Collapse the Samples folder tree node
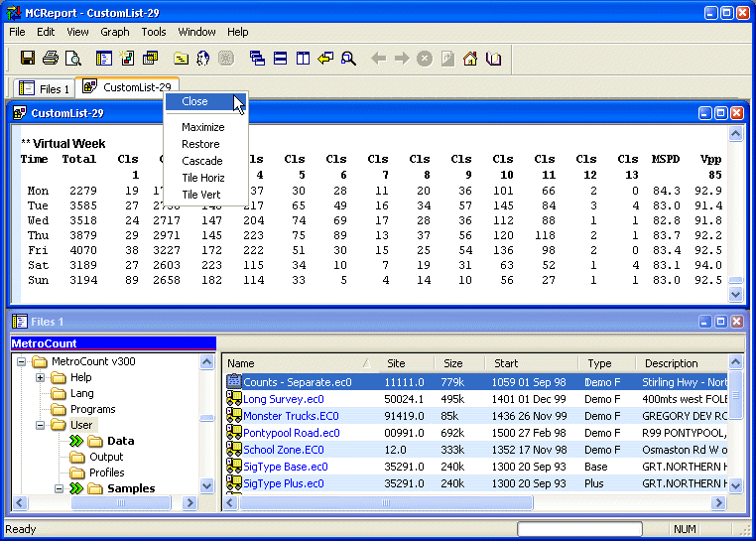Screen dimensions: 756x541 coord(59,488)
